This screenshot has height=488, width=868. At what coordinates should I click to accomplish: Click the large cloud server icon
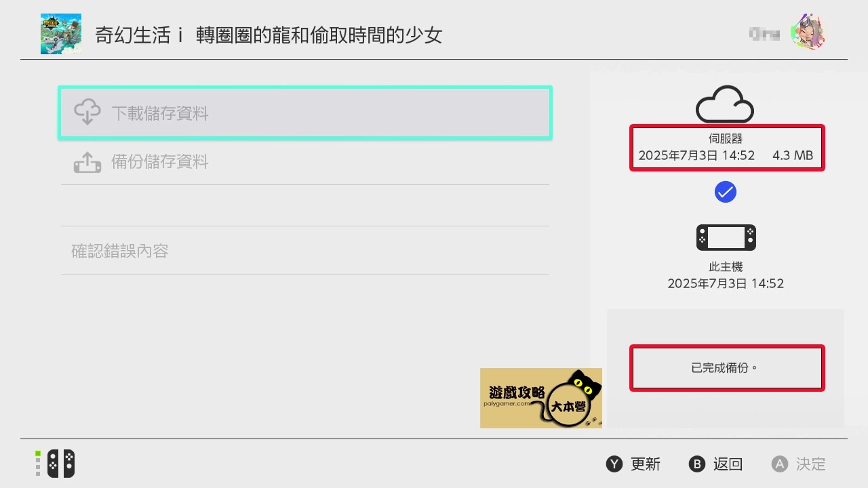point(725,104)
